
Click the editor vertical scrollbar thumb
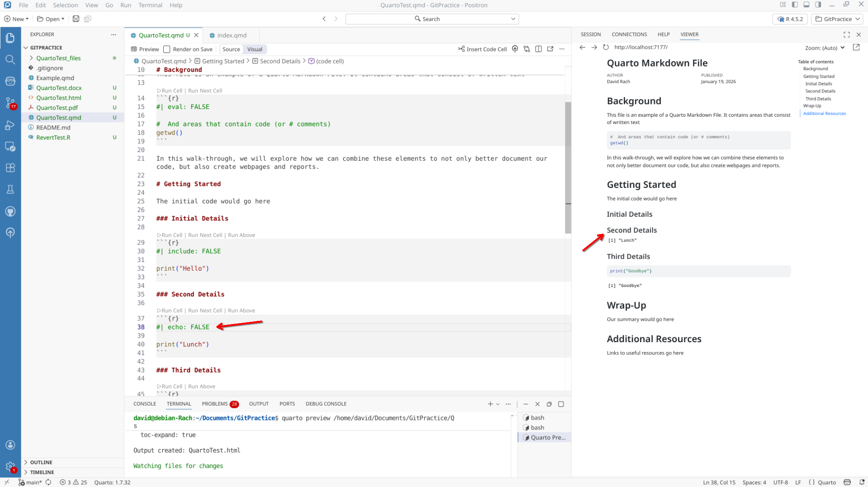[568, 167]
